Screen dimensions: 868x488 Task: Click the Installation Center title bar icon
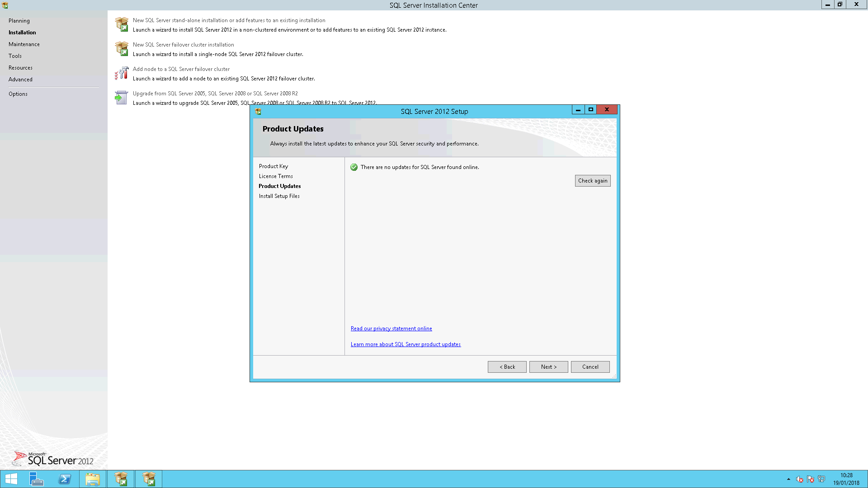tap(5, 5)
